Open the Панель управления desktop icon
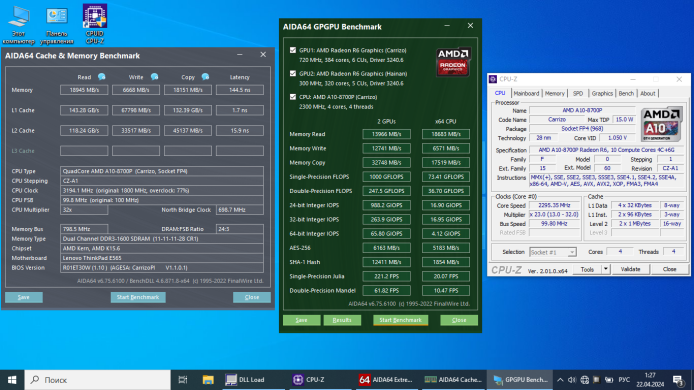Image resolution: width=694 pixels, height=390 pixels. [x=57, y=25]
